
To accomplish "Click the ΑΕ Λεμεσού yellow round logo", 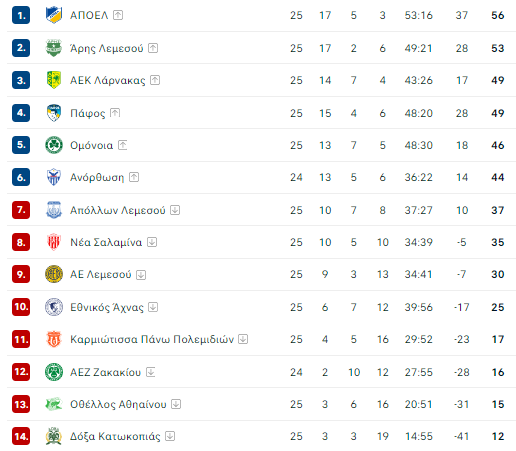I will pos(54,274).
